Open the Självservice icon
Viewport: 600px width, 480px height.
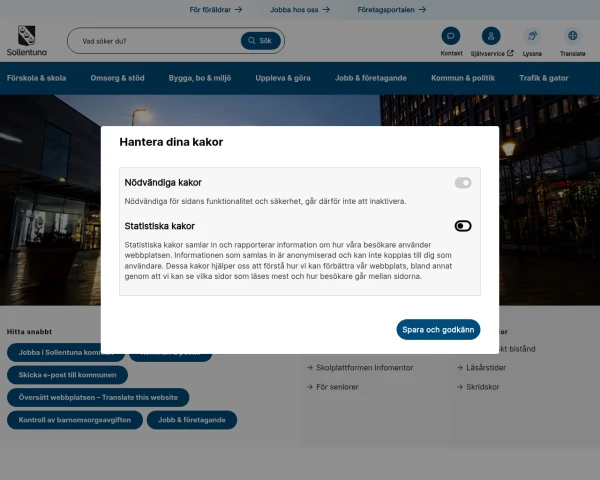pyautogui.click(x=491, y=36)
